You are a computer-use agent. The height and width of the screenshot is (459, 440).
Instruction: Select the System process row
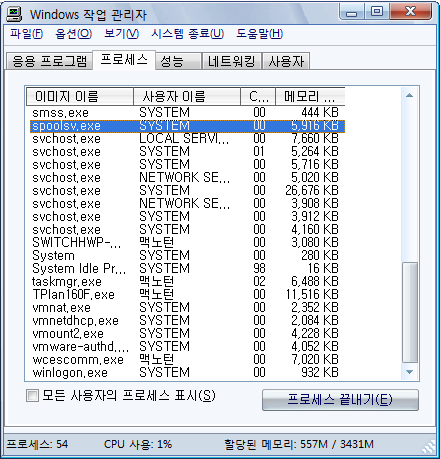186,256
